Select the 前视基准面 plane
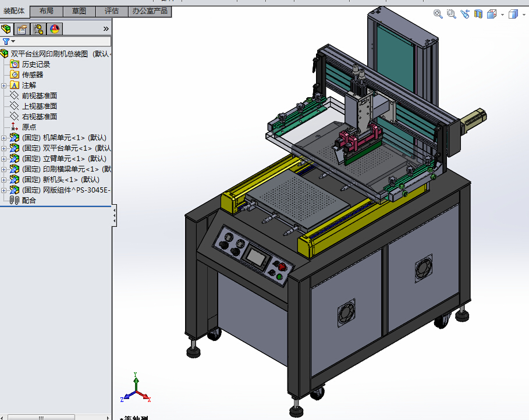529x420 pixels. click(x=40, y=96)
